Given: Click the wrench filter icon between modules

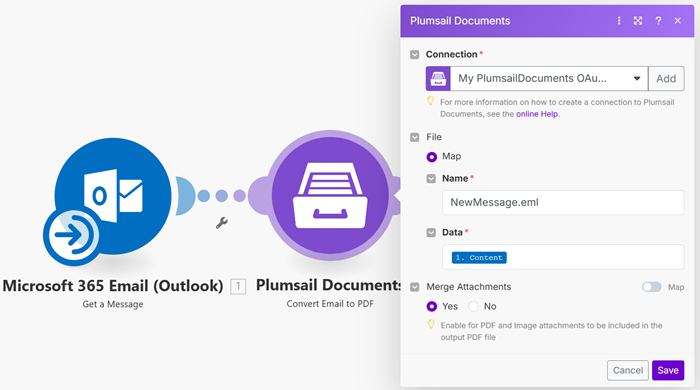Looking at the screenshot, I should pyautogui.click(x=222, y=222).
